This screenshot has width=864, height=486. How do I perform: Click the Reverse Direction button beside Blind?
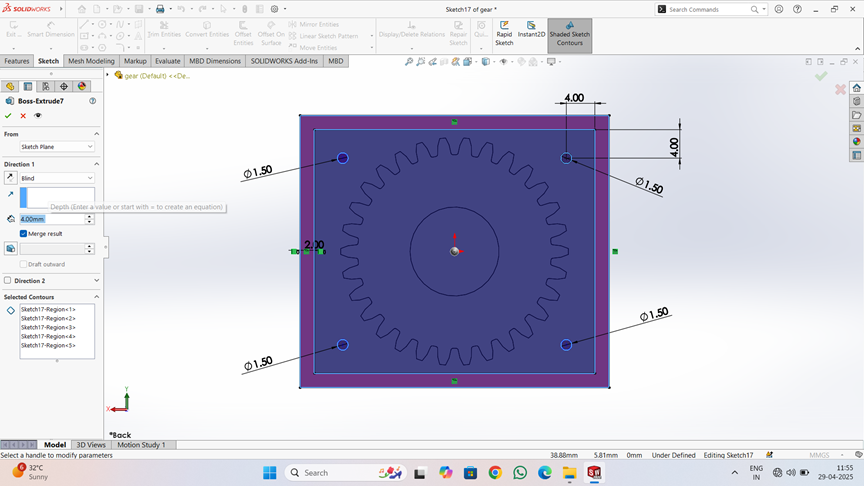(10, 178)
